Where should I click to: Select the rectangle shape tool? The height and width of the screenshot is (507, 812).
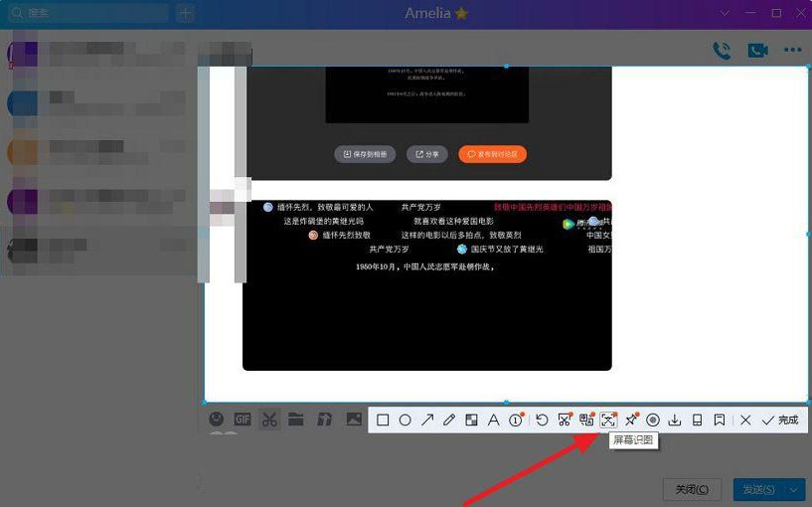[x=383, y=421]
